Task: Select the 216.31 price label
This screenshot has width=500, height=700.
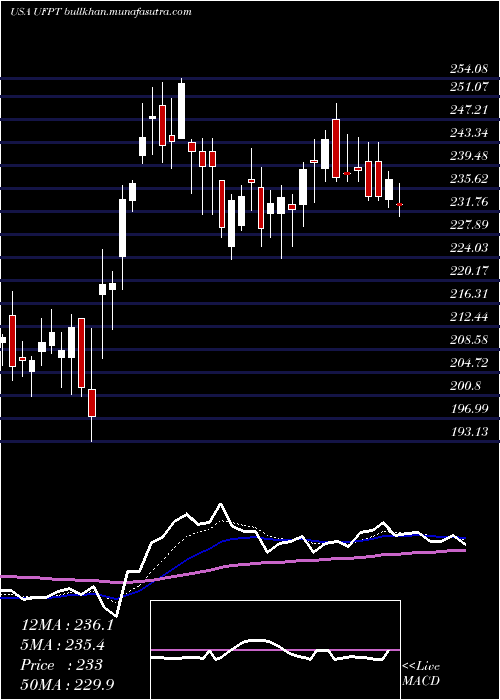Action: point(467,294)
